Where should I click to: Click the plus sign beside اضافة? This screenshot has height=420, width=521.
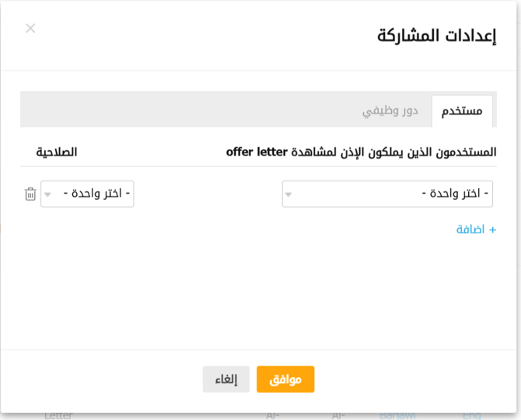(492, 230)
